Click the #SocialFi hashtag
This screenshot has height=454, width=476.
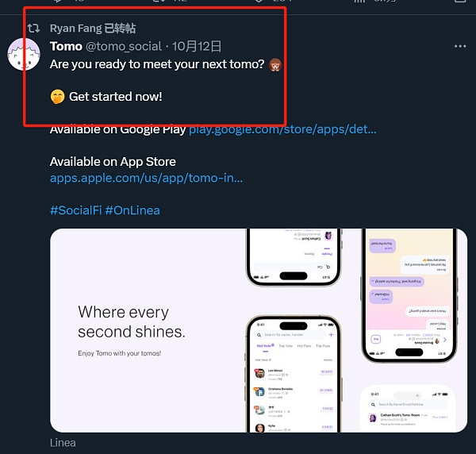pos(75,210)
